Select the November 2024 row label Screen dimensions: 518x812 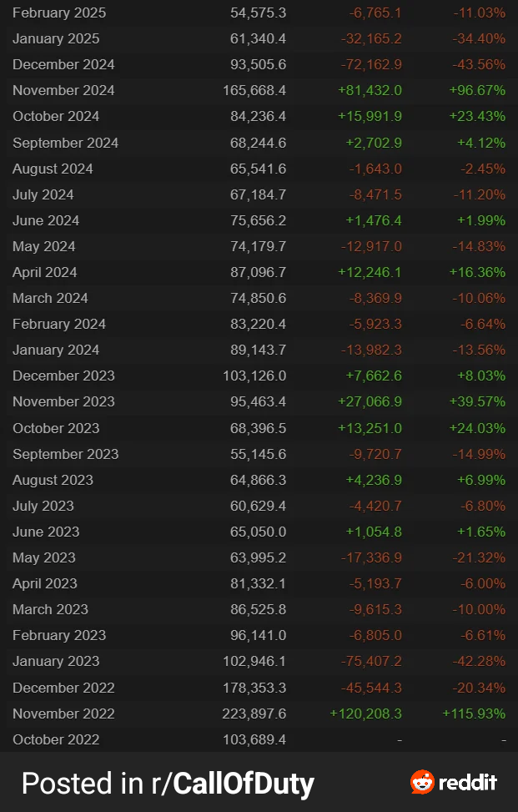(63, 91)
